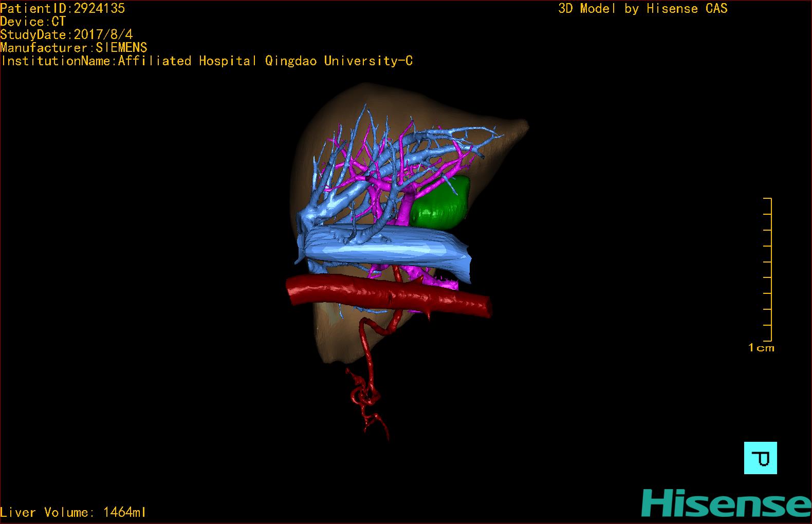Click the Manufacturer:SIEMENS text
This screenshot has height=524, width=812.
tap(73, 48)
